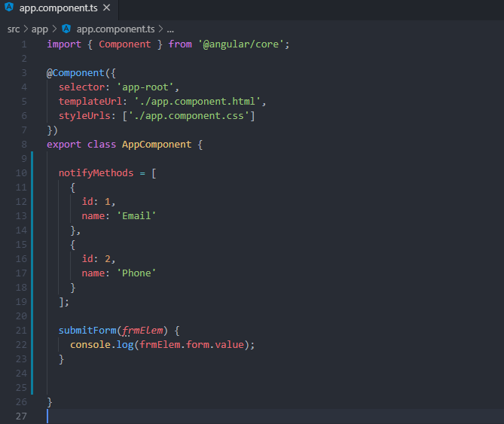Screen dimensions: 504x424
Task: Click line number 1 in the gutter
Action: [x=24, y=44]
